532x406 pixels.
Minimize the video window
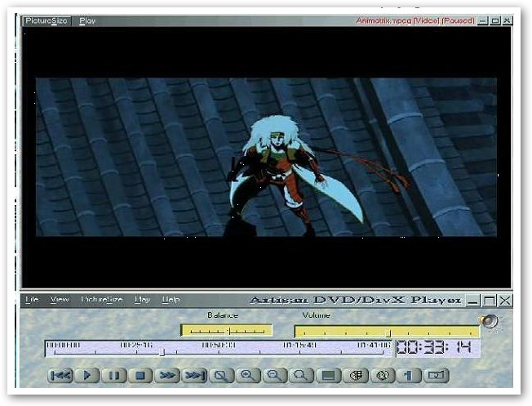coord(482,21)
